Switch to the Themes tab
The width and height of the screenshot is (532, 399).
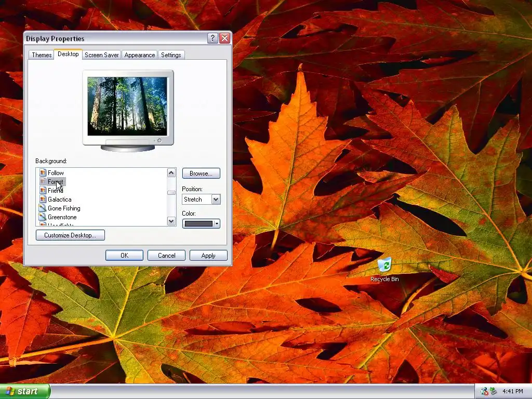[42, 55]
